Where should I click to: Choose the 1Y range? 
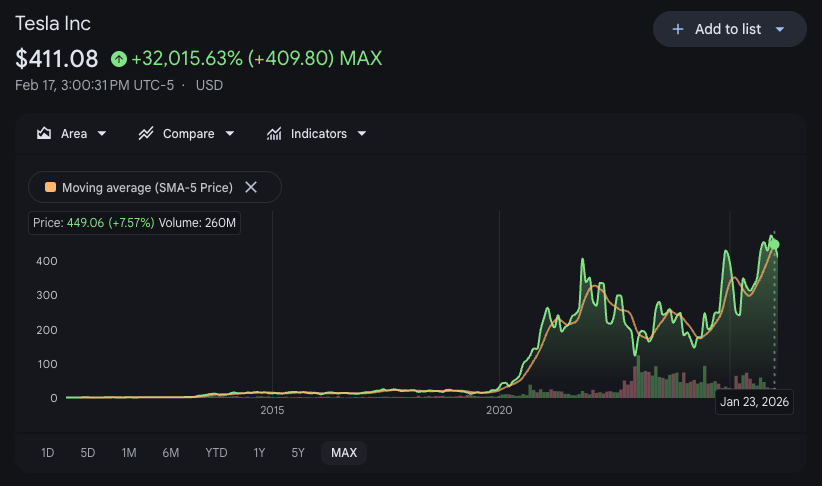click(x=259, y=452)
